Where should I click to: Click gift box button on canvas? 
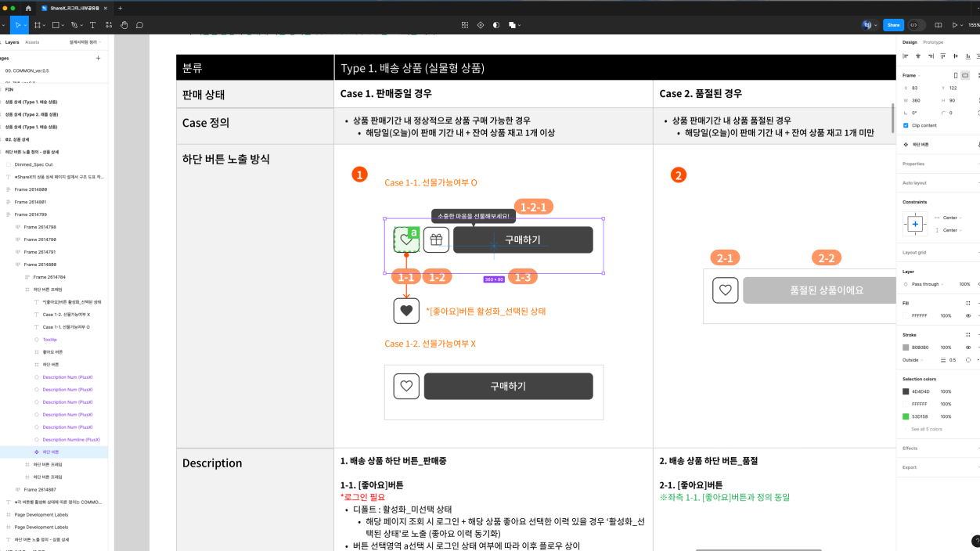click(x=436, y=239)
